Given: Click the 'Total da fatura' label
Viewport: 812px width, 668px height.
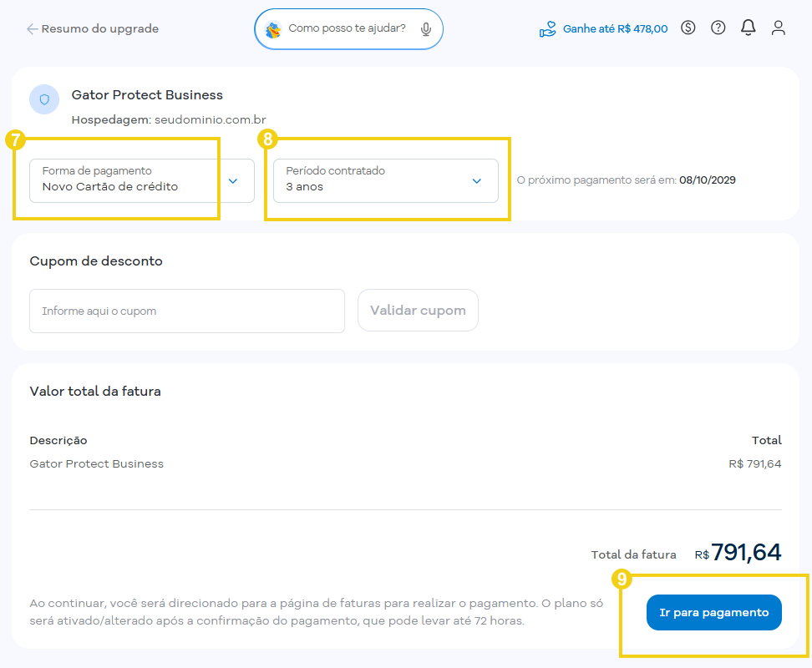Looking at the screenshot, I should click(x=633, y=555).
